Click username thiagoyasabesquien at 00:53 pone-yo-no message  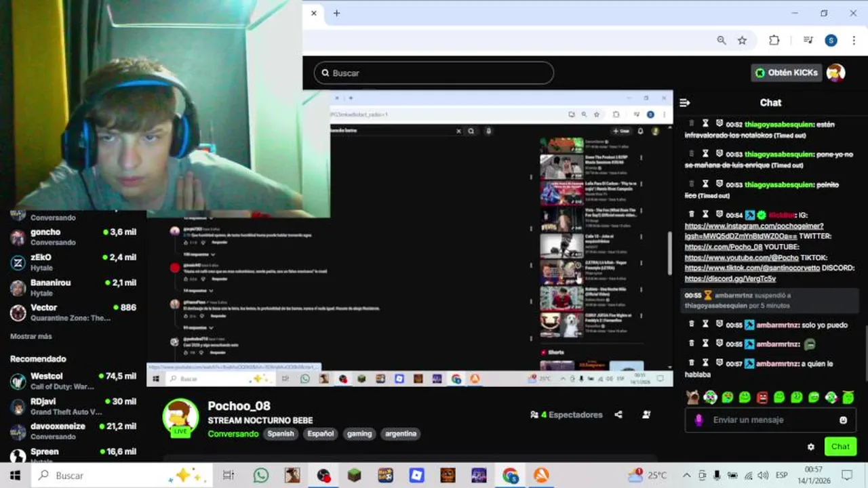[x=780, y=155]
